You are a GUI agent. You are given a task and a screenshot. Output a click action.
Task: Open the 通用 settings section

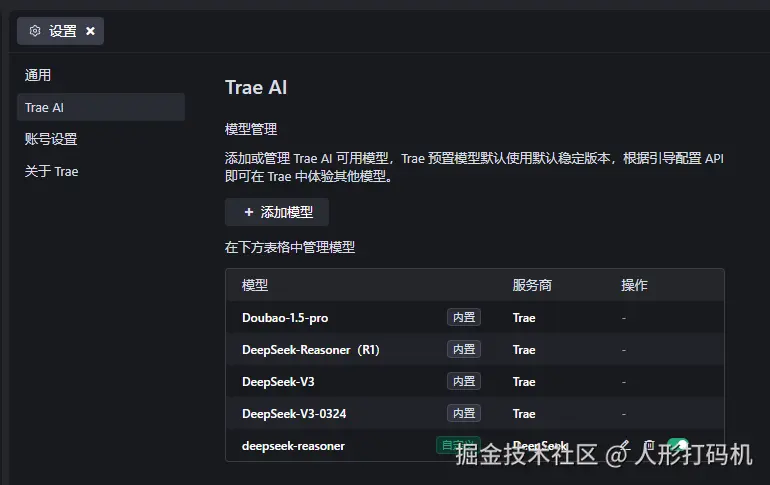coord(38,75)
